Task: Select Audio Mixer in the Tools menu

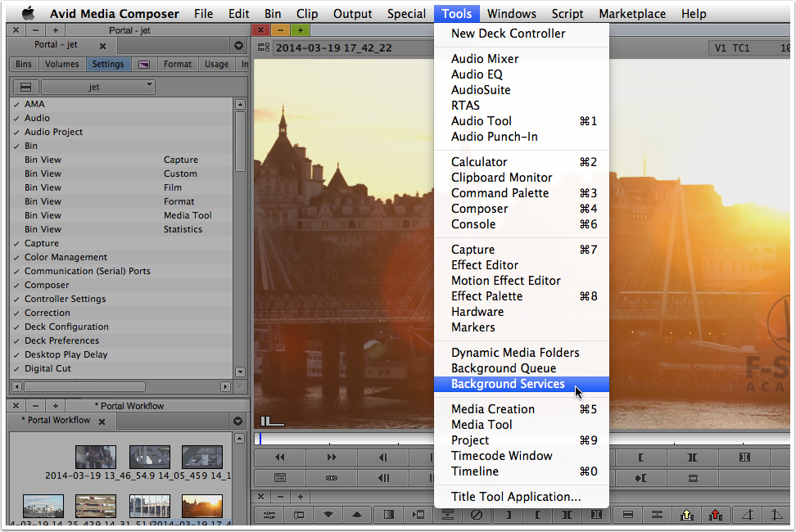Action: 522,59
